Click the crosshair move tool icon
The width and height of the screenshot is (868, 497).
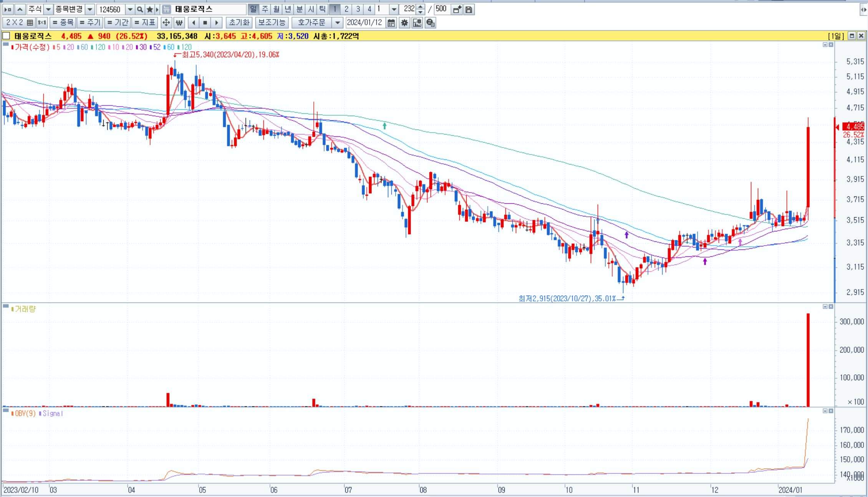click(x=166, y=23)
